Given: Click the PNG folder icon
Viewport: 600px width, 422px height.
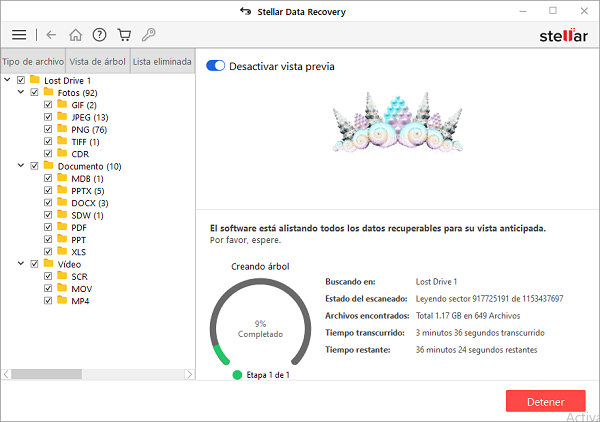Looking at the screenshot, I should click(x=62, y=129).
